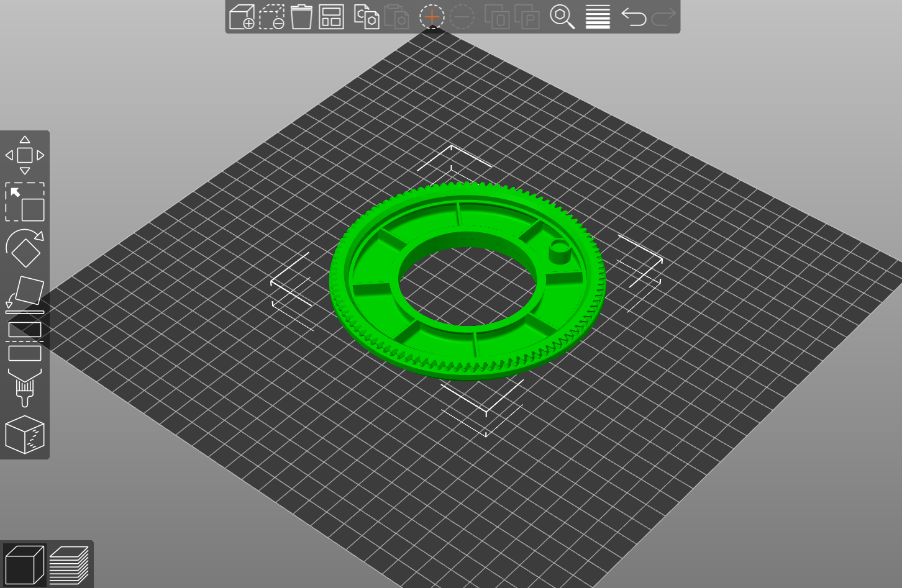Open the Search magnifier tool

pyautogui.click(x=562, y=17)
